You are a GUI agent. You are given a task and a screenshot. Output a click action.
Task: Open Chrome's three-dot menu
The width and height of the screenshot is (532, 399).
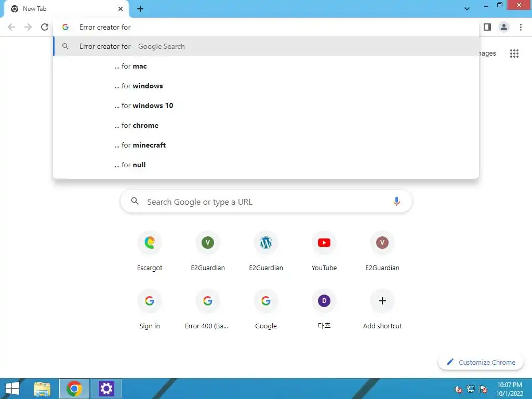(521, 27)
